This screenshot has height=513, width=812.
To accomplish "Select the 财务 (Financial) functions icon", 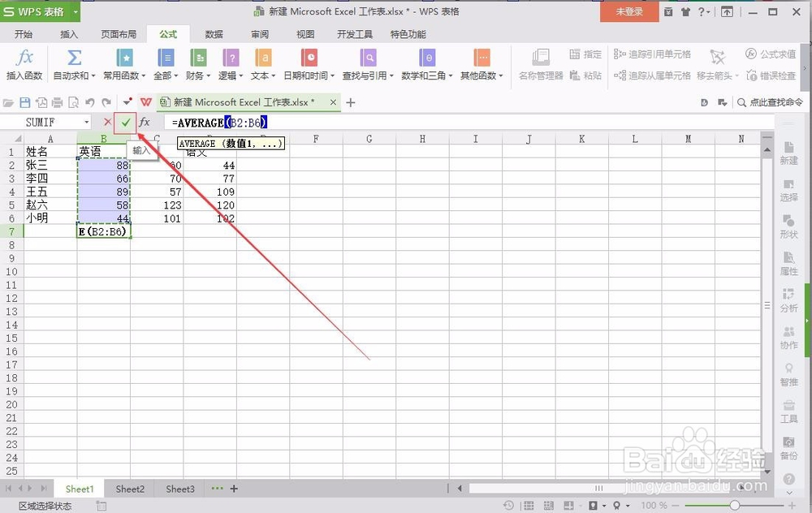I will [x=198, y=65].
